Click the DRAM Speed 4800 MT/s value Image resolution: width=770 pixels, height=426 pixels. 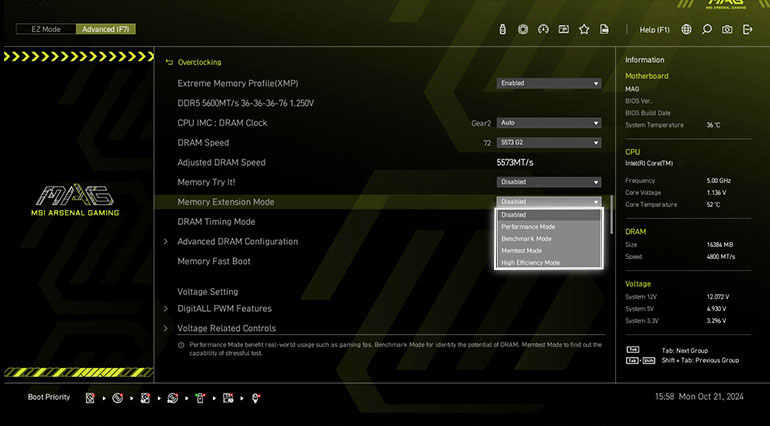720,256
